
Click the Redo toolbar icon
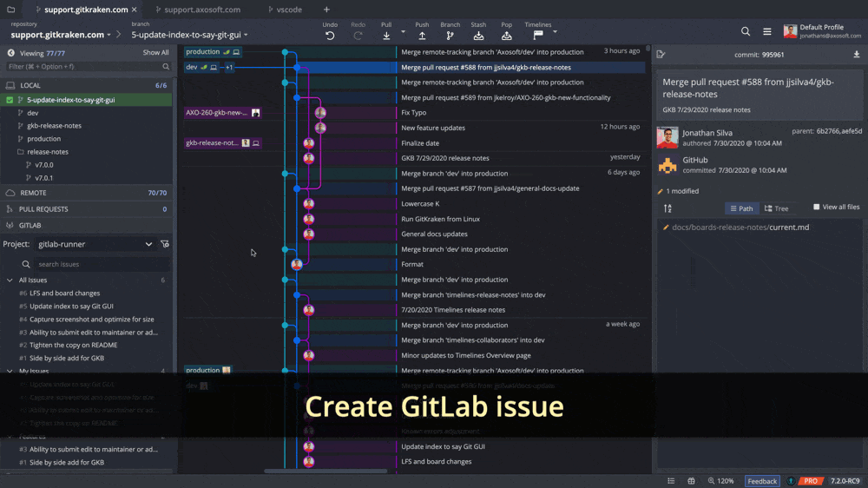[358, 36]
